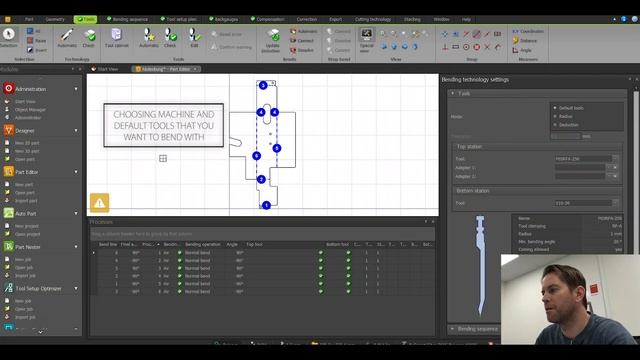
Task: Collapse the Part Editor module group
Action: 76,172
